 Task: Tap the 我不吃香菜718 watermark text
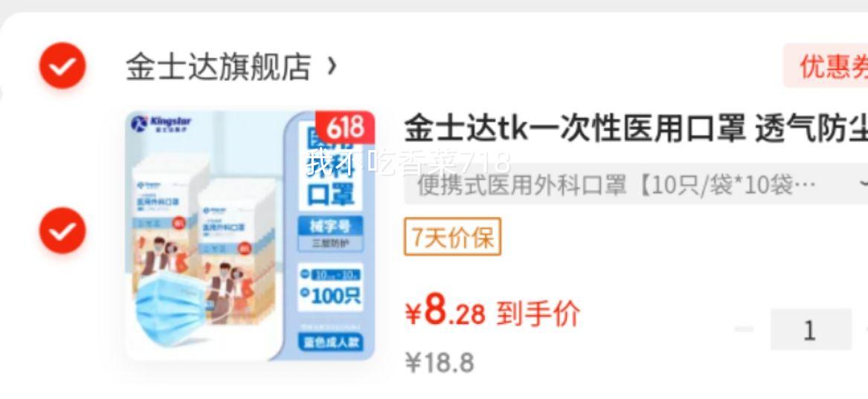pos(408,163)
